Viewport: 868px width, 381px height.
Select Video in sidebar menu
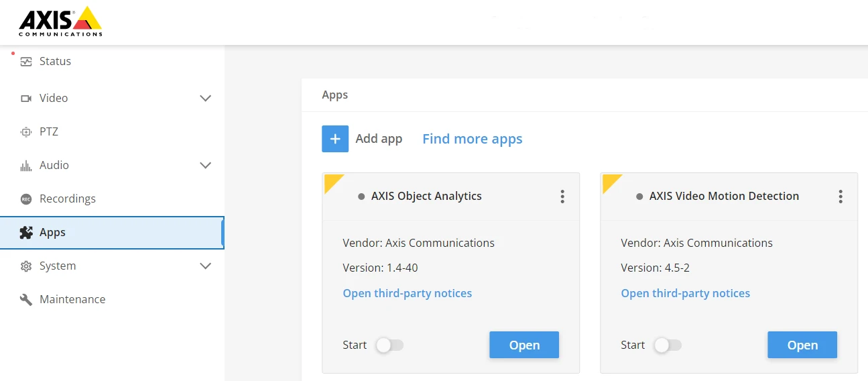54,98
